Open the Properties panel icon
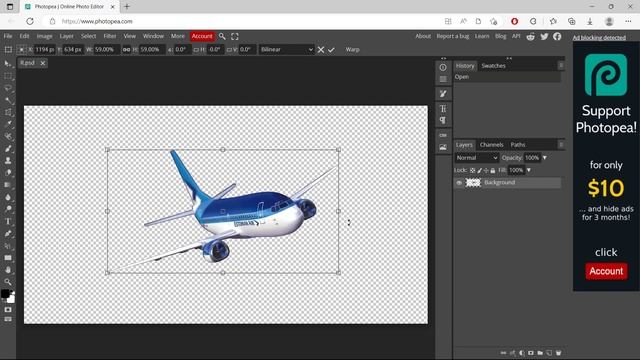Image resolution: width=640 pixels, height=360 pixels. (x=443, y=79)
